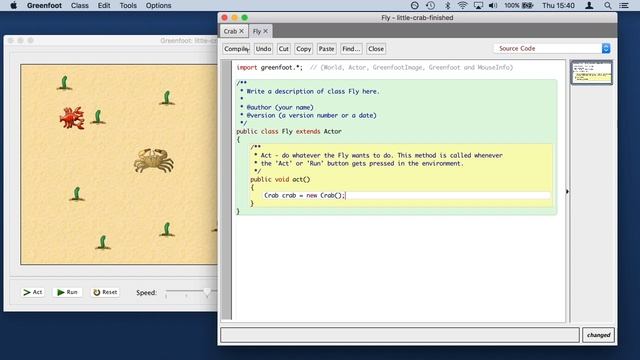Open the user account menu icon
This screenshot has height=360, width=640.
pyautogui.click(x=589, y=5)
